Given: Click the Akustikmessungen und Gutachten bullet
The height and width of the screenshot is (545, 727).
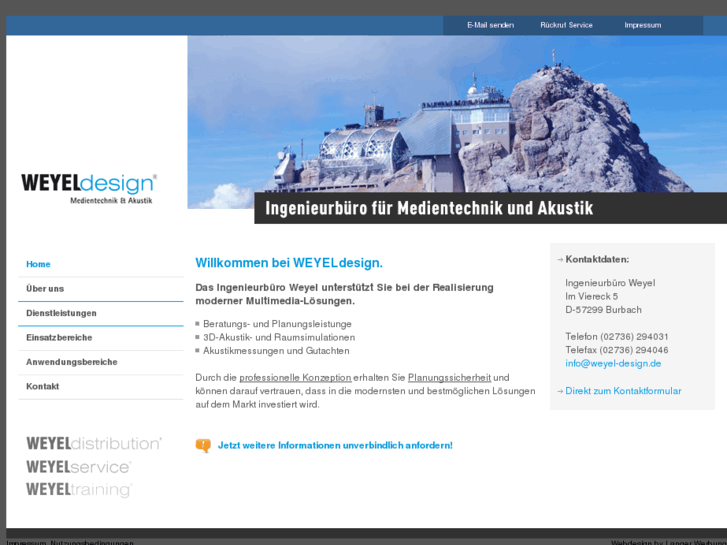Looking at the screenshot, I should pos(276,351).
